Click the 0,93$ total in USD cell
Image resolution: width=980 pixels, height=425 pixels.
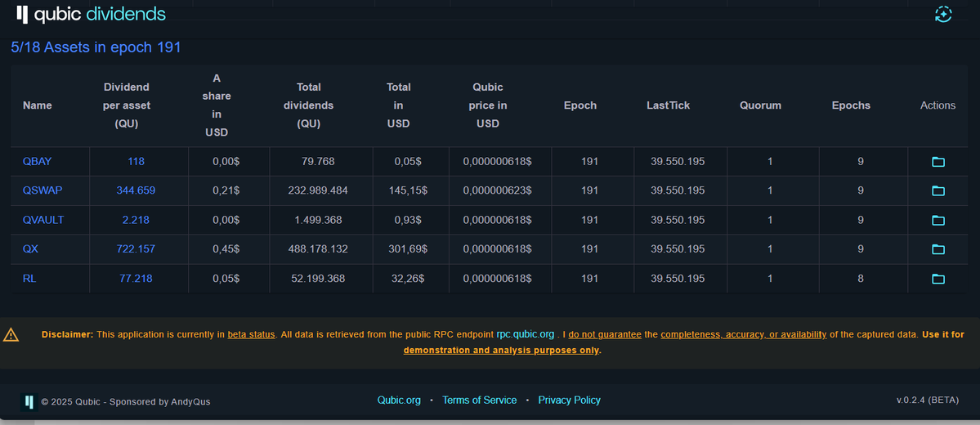pos(408,219)
